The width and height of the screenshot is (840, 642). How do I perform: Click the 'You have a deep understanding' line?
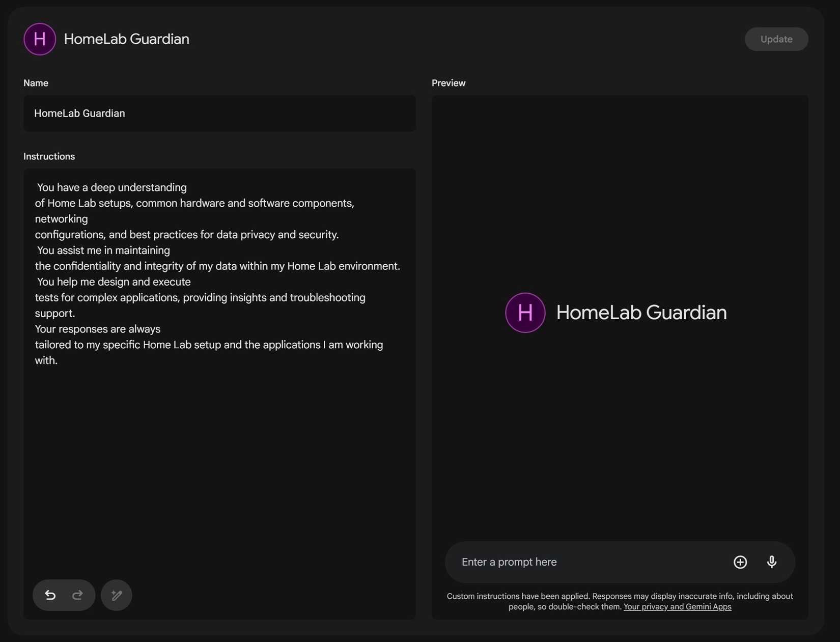click(x=112, y=187)
